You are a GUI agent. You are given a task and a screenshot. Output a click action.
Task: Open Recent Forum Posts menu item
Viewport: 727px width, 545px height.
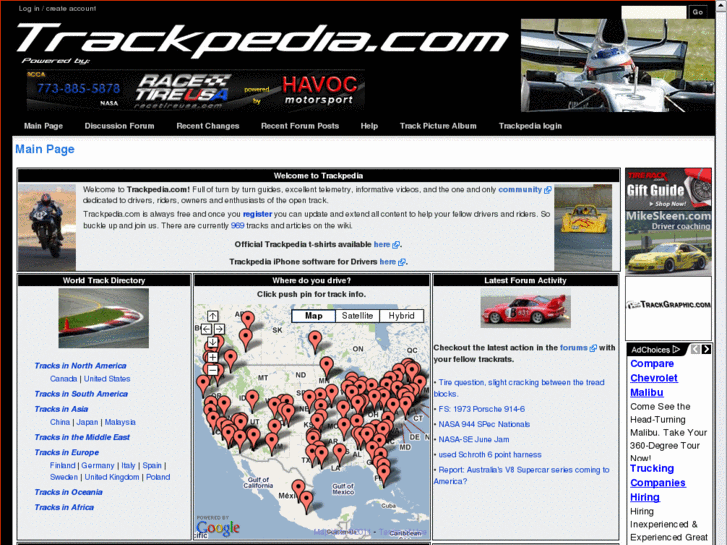pyautogui.click(x=300, y=126)
